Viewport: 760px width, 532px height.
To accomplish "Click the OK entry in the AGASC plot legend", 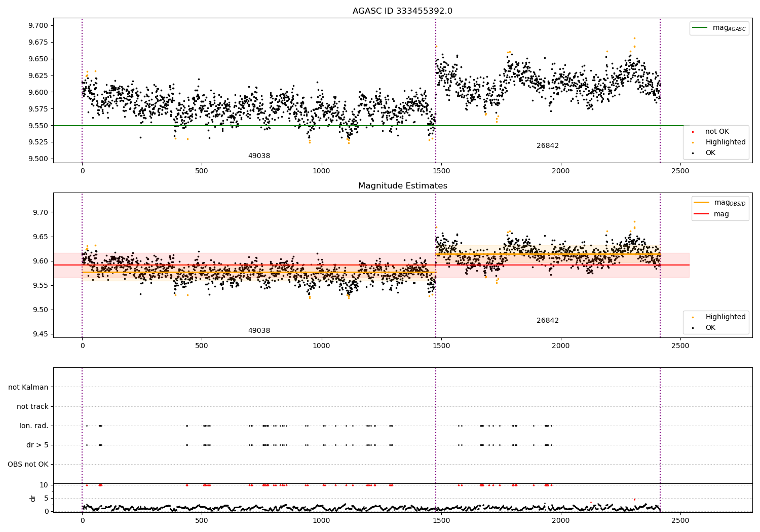I will pos(710,153).
